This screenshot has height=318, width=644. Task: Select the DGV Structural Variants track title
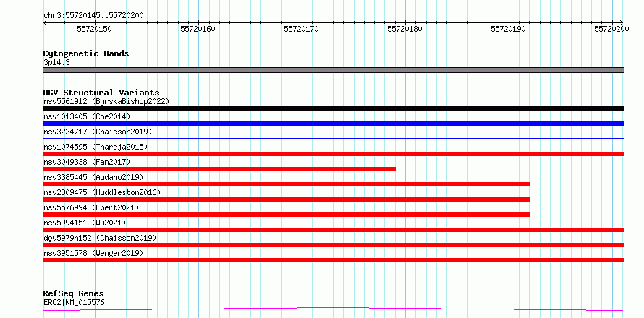[101, 93]
